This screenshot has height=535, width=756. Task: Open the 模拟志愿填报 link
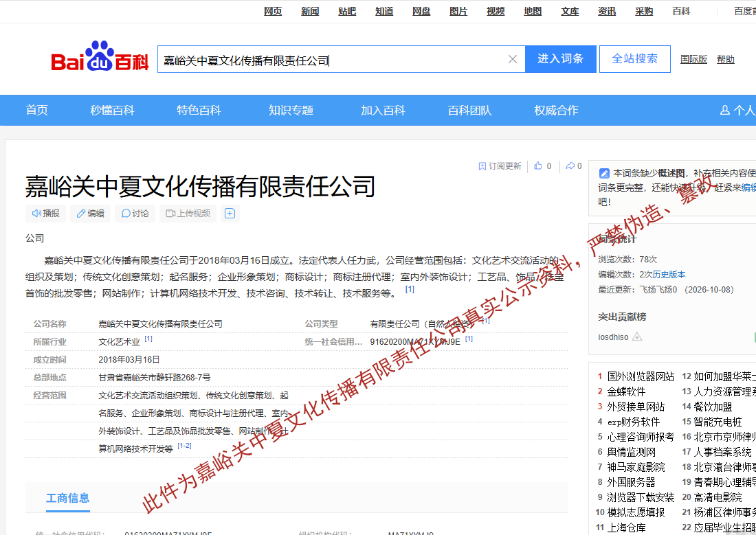coord(636,512)
